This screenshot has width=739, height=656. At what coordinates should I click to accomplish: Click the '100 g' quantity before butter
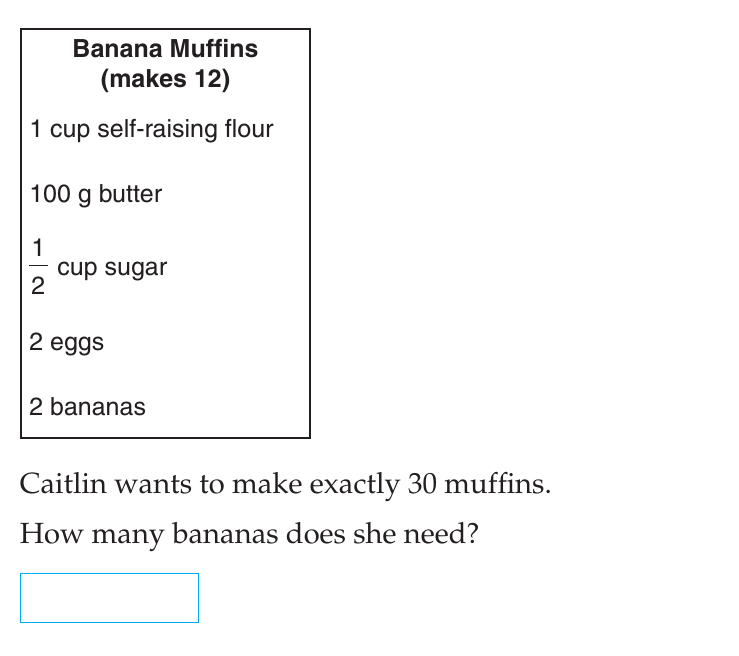[61, 195]
